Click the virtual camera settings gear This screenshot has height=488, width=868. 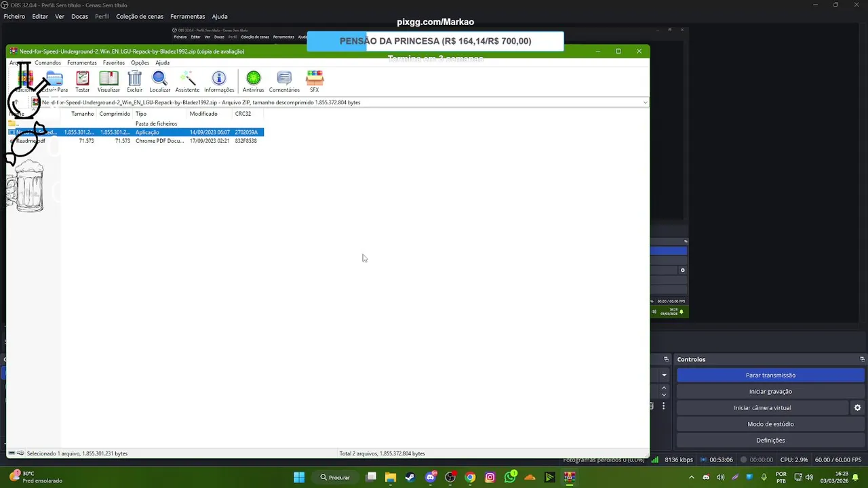(x=857, y=407)
